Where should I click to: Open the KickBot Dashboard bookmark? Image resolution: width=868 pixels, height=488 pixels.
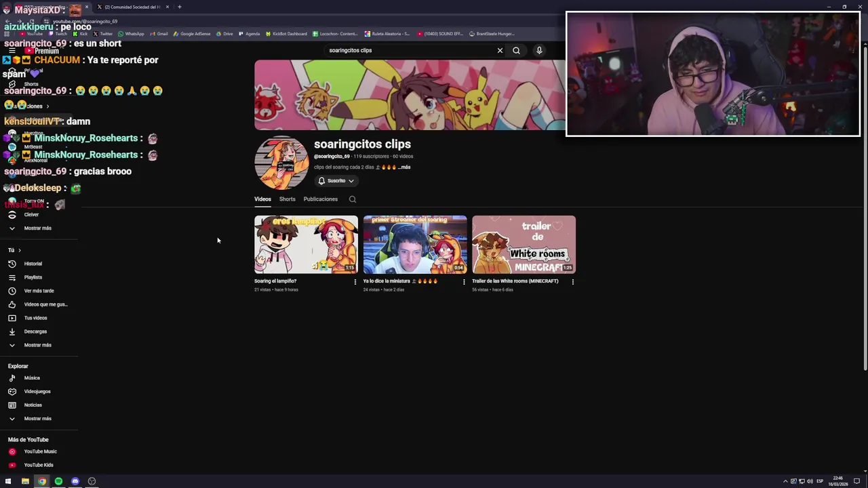(286, 34)
